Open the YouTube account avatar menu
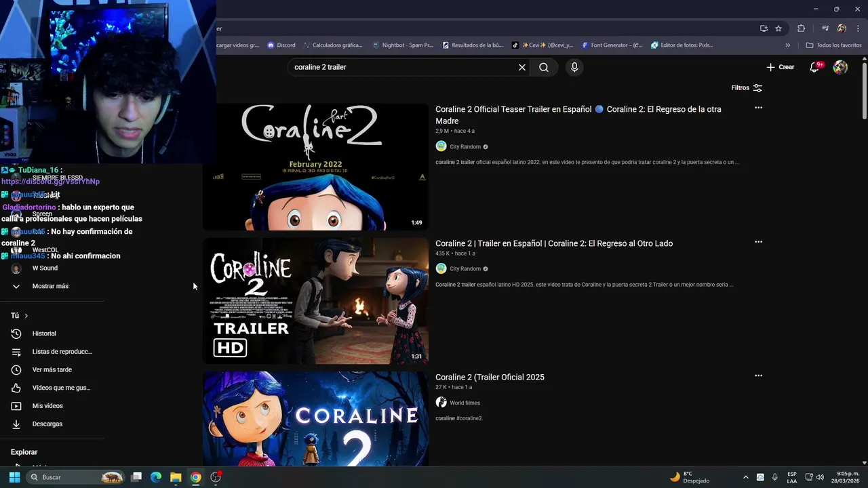868x488 pixels. (x=840, y=67)
